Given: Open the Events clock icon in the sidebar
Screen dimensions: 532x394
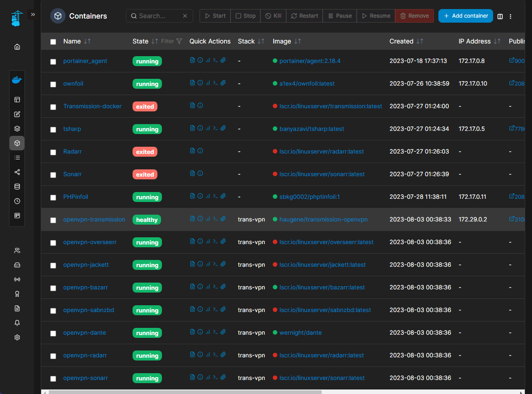Looking at the screenshot, I should pos(17,201).
